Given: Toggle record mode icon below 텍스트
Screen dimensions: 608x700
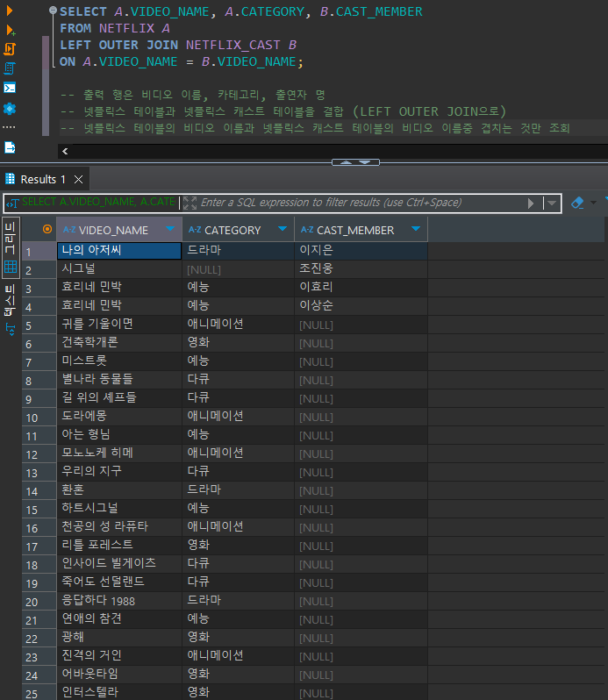Looking at the screenshot, I should click(x=10, y=330).
